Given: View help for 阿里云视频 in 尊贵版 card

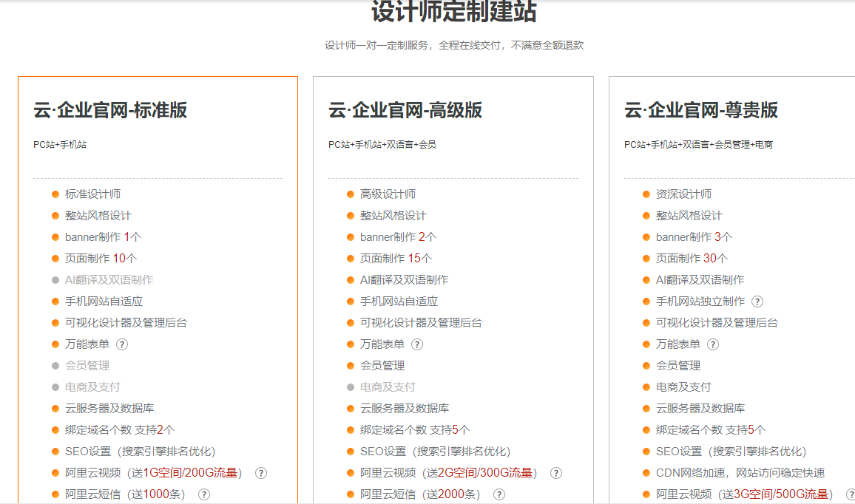Looking at the screenshot, I should click(x=851, y=494).
